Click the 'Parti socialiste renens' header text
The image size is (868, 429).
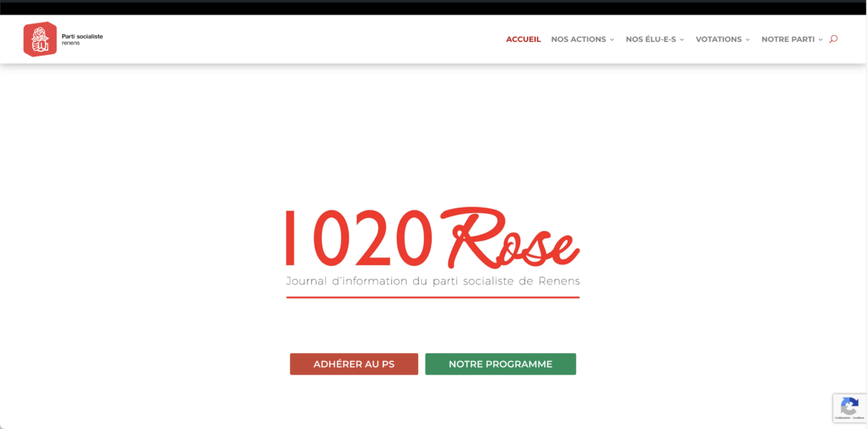(82, 39)
